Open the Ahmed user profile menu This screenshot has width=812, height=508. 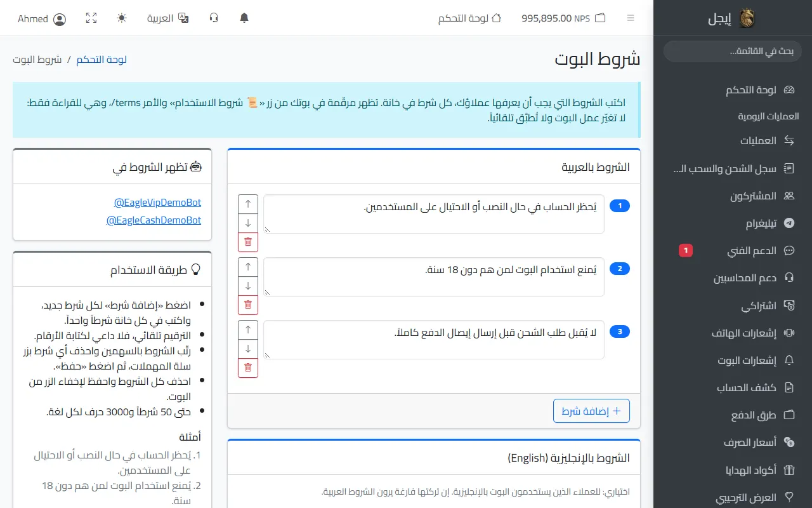(x=42, y=19)
